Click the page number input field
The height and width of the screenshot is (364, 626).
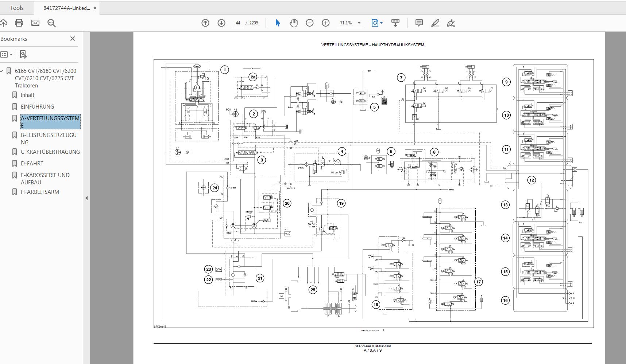tap(238, 23)
